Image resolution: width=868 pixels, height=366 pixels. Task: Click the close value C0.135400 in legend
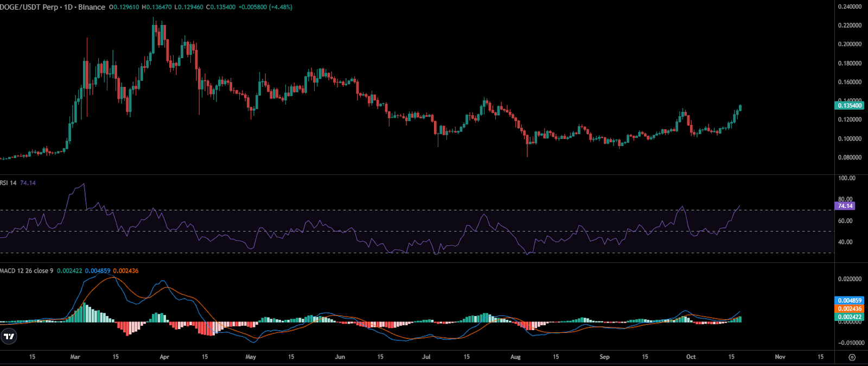point(221,7)
